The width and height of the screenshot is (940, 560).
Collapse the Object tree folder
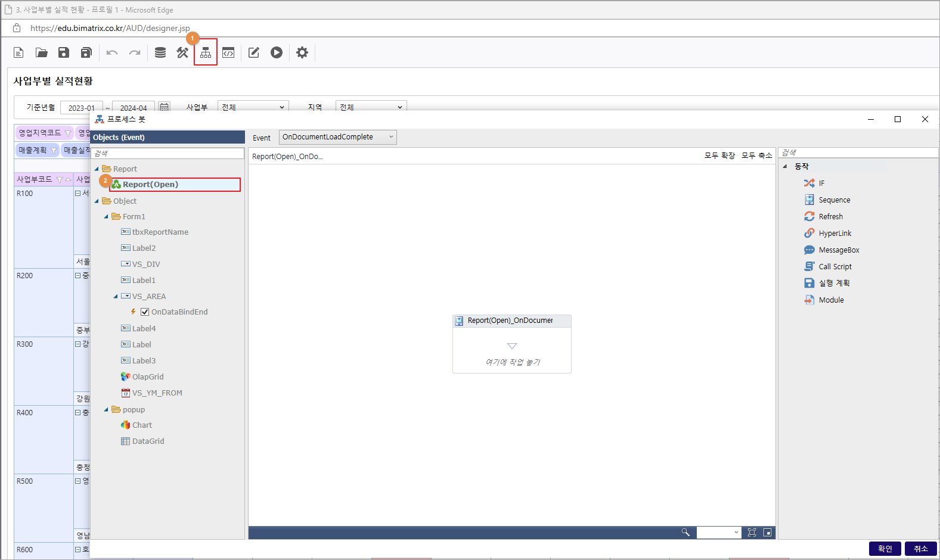pyautogui.click(x=97, y=201)
